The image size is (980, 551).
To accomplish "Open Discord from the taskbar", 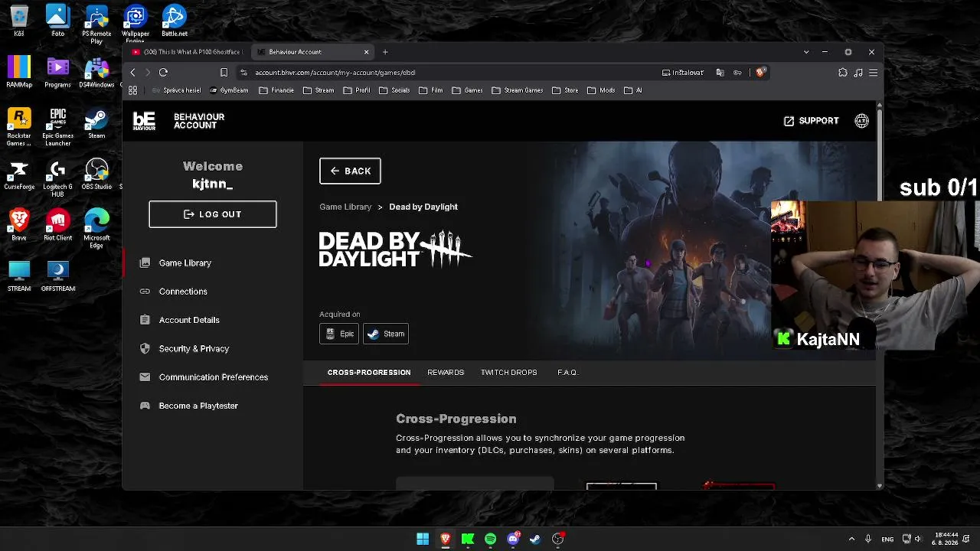I will click(513, 539).
